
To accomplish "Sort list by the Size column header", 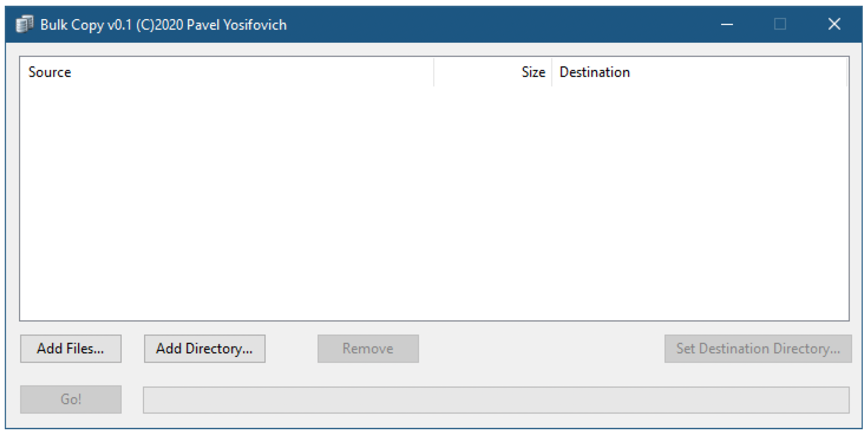I will (x=493, y=72).
